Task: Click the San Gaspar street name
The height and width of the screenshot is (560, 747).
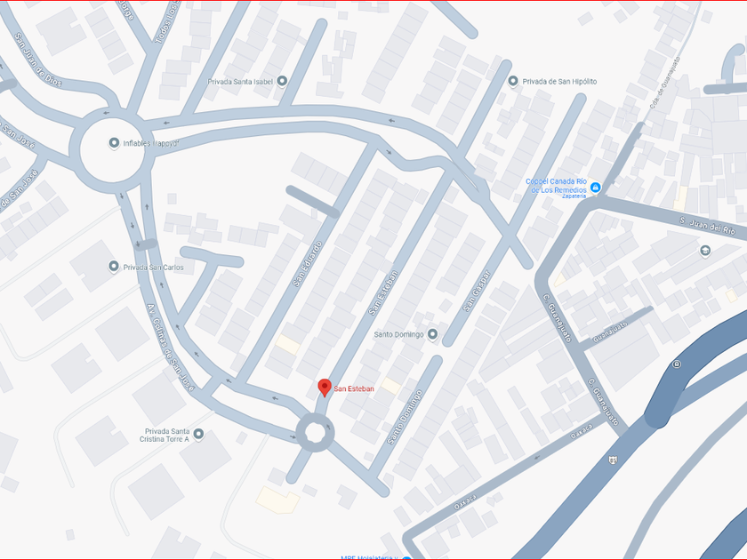Action: point(477,291)
